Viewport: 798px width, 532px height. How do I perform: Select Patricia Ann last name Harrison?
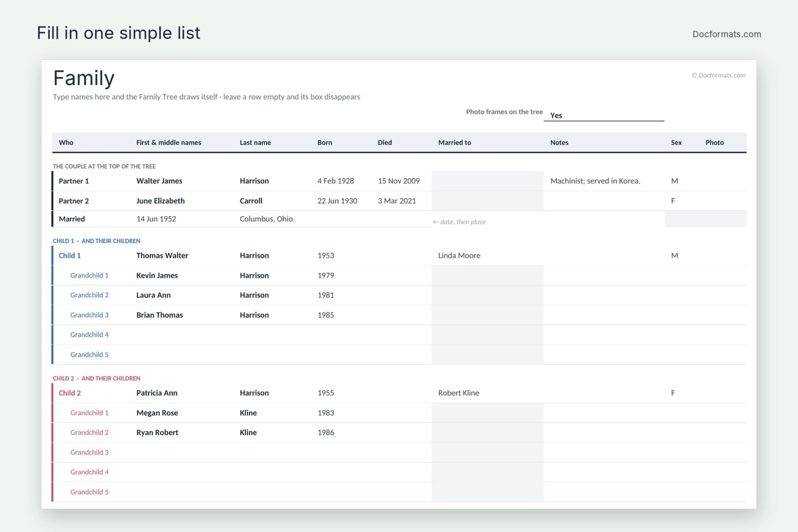254,393
